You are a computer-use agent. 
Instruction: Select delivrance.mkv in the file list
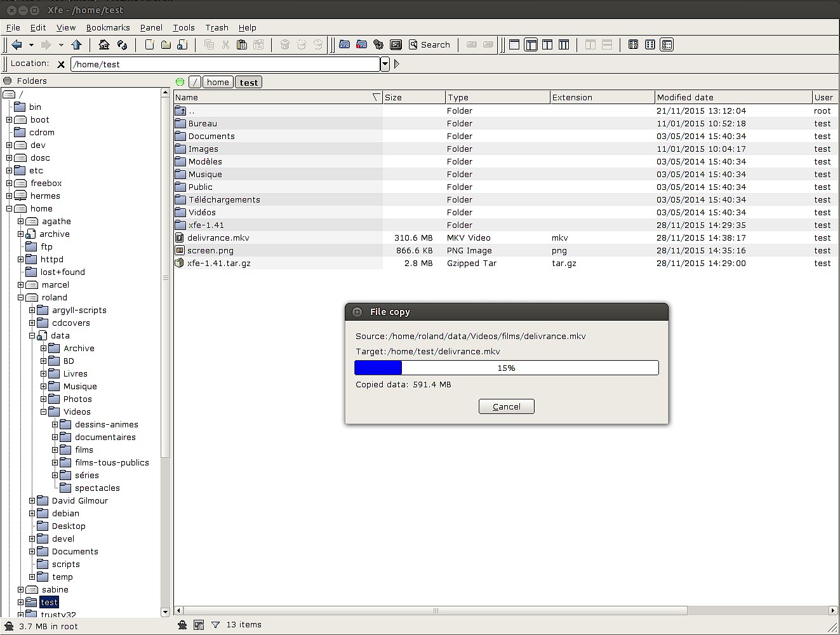click(278, 237)
